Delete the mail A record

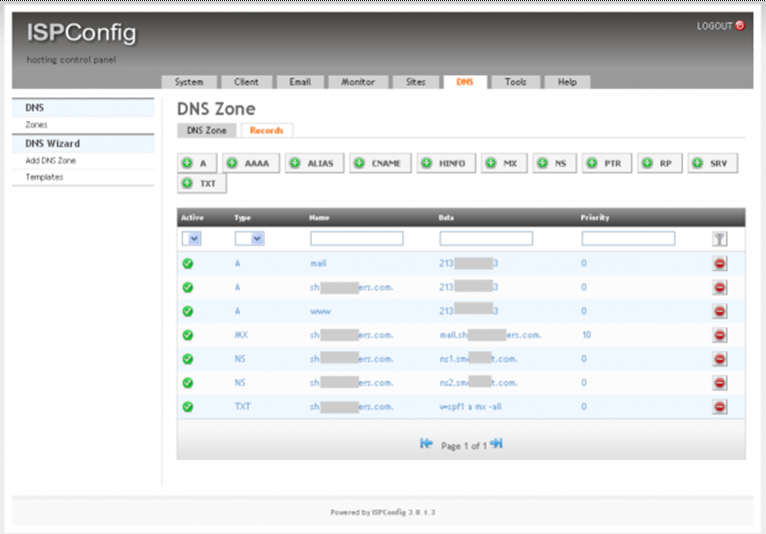(x=720, y=264)
